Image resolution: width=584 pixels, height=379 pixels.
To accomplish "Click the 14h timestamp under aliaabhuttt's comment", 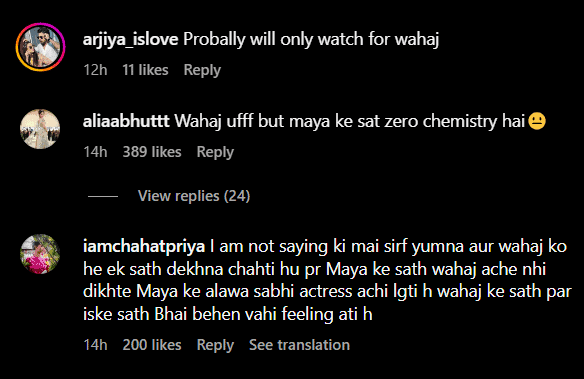I will pyautogui.click(x=95, y=152).
